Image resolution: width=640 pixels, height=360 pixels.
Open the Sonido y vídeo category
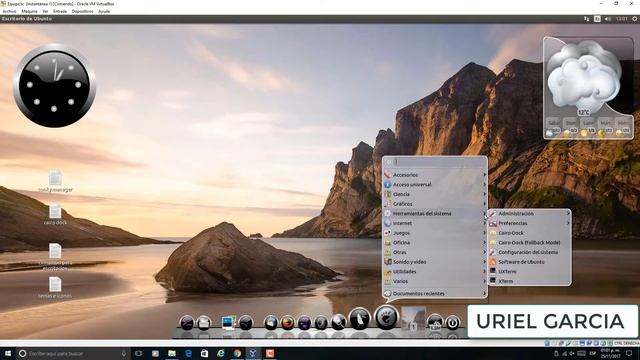(435, 262)
